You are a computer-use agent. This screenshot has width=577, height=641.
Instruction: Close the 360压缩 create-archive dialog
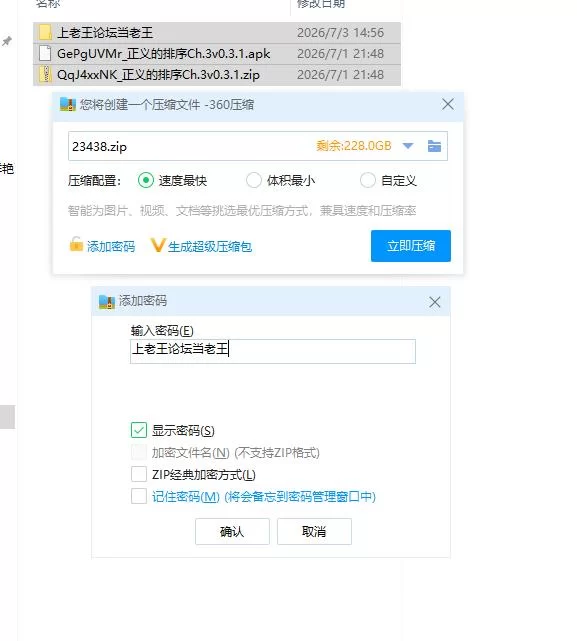click(448, 104)
